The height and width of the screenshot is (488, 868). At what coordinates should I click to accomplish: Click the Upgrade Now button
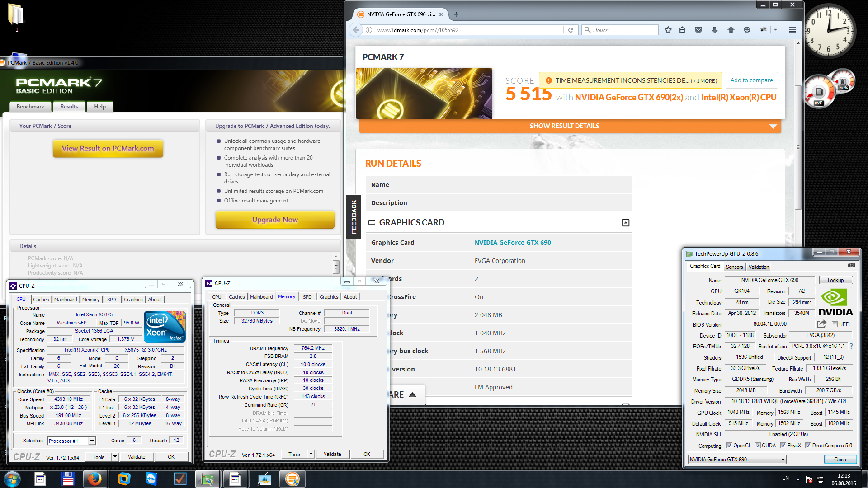click(275, 220)
